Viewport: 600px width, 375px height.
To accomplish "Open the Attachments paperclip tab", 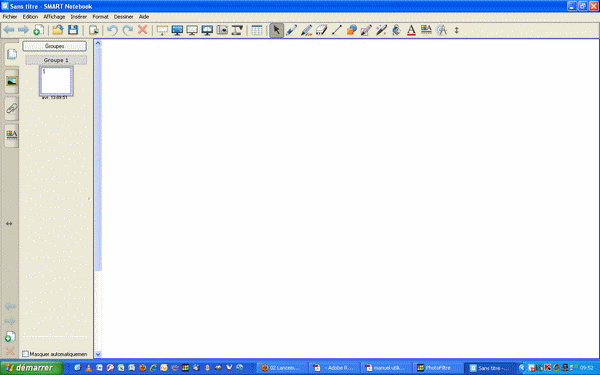I will 11,108.
